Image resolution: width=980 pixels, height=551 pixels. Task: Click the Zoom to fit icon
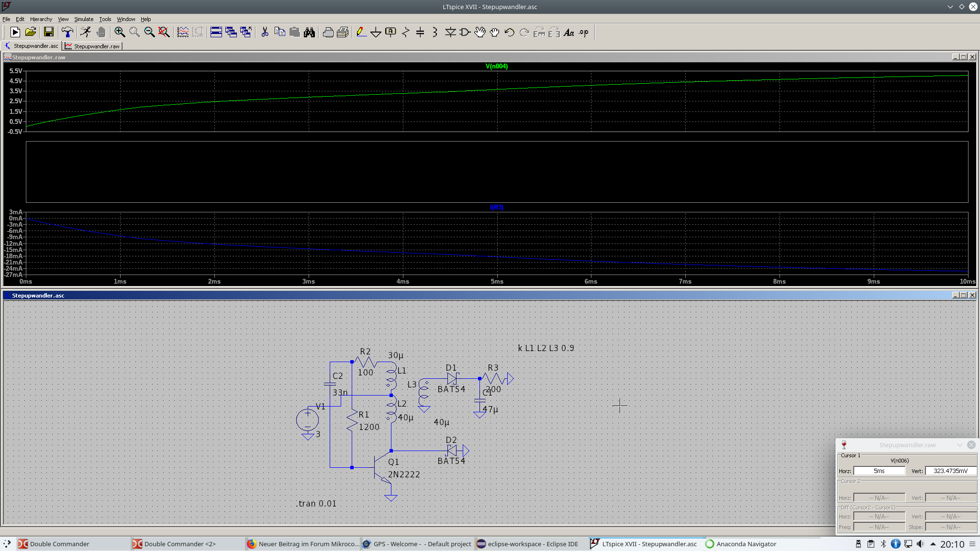tap(164, 32)
